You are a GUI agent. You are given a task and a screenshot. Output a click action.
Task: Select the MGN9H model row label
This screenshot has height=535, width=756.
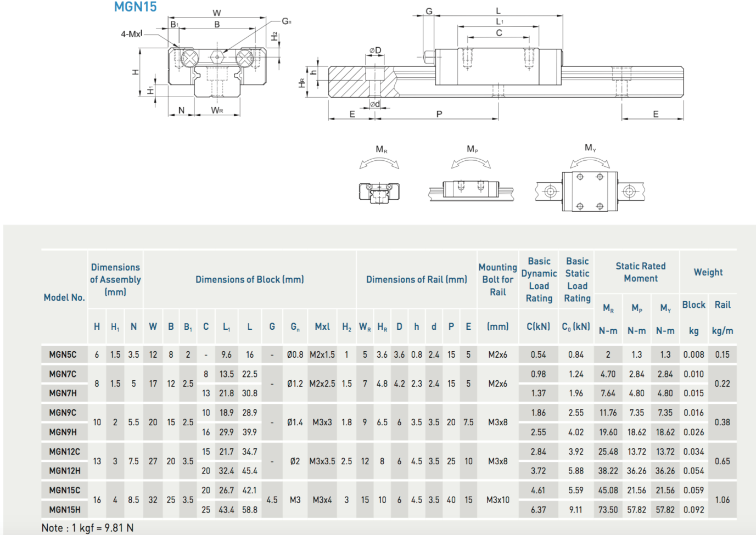(63, 432)
